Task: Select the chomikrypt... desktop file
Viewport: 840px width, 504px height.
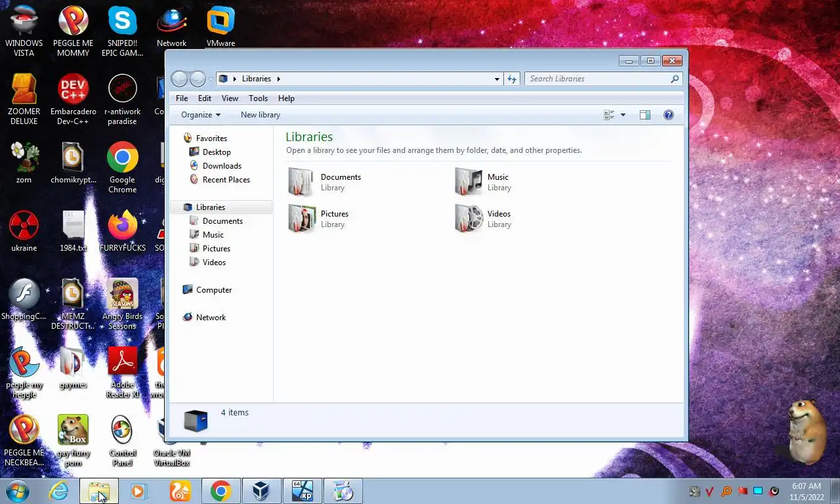Action: [73, 162]
